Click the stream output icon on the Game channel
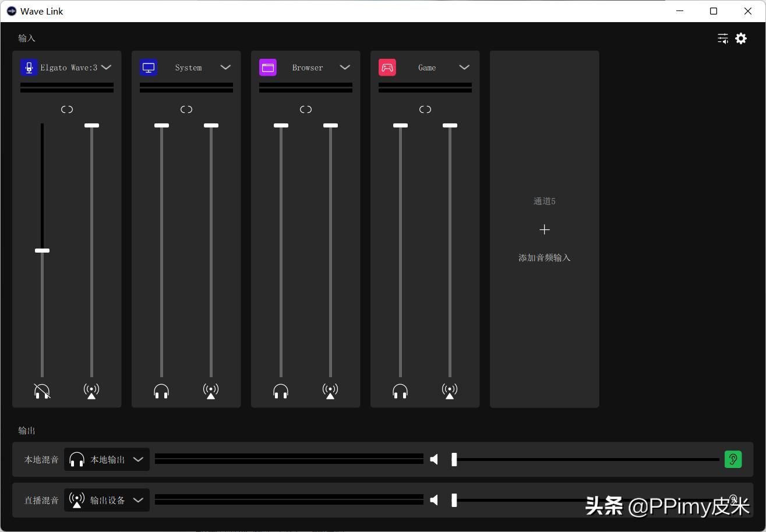Screen dimensions: 766x532 coord(449,391)
